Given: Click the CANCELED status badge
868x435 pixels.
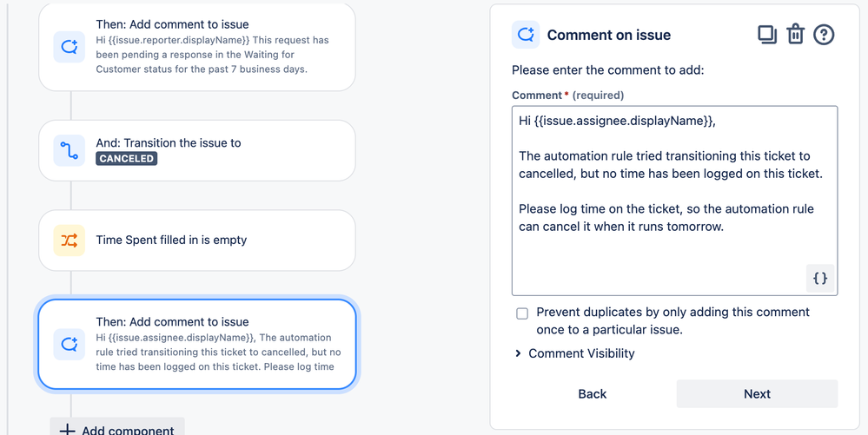Looking at the screenshot, I should tap(127, 159).
